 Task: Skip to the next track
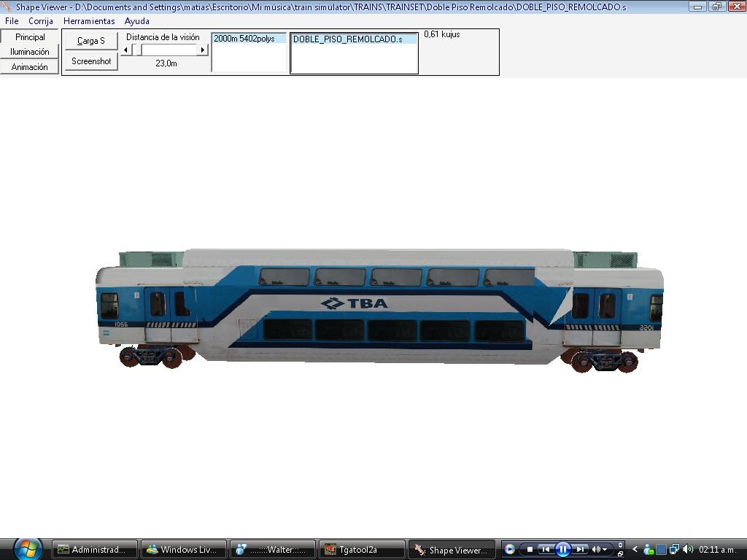(580, 549)
